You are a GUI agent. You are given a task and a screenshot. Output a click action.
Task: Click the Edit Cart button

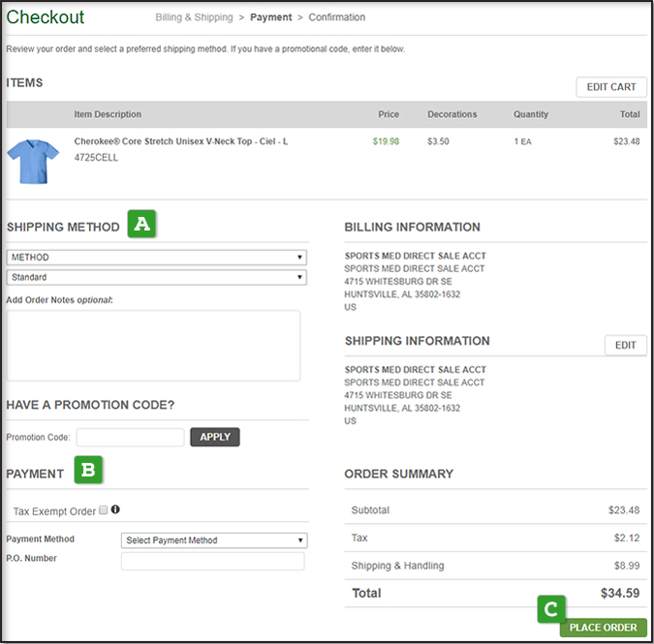pos(610,87)
